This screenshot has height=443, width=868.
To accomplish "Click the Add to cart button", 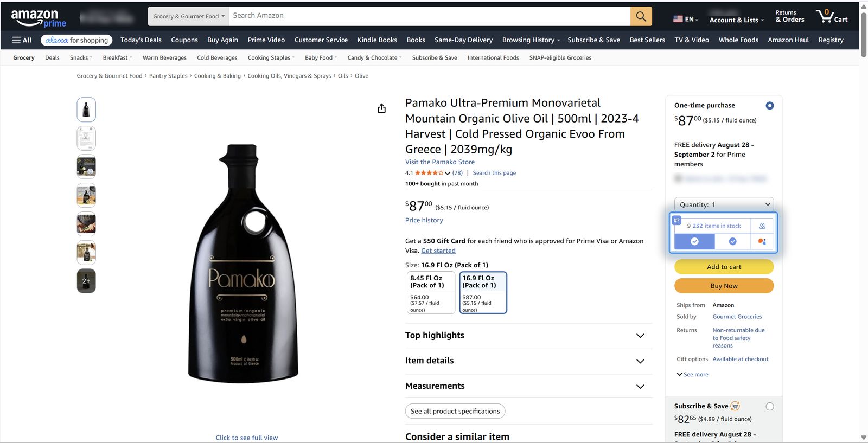I will (x=724, y=267).
